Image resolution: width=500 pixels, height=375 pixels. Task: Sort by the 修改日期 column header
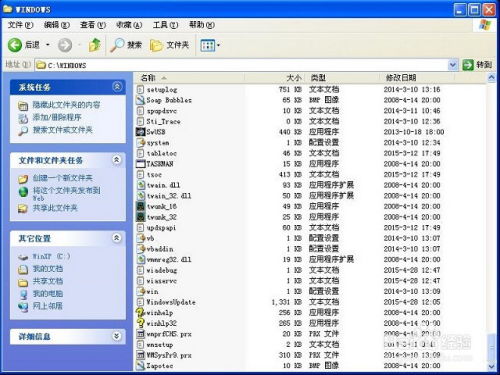pyautogui.click(x=417, y=78)
